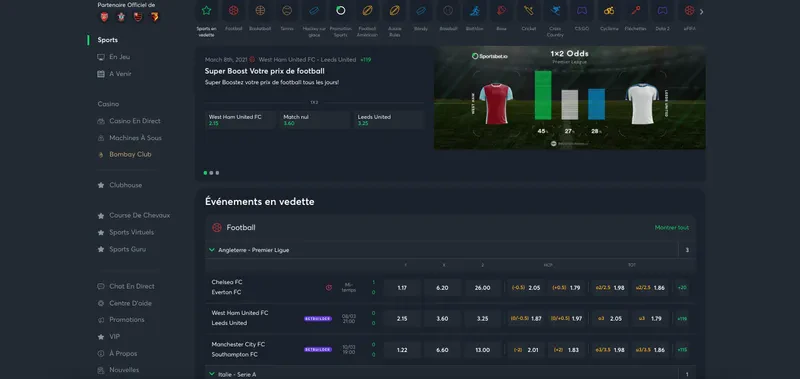The image size is (800, 379).
Task: Expand +115 more markets for Manchester City match
Action: tap(682, 350)
